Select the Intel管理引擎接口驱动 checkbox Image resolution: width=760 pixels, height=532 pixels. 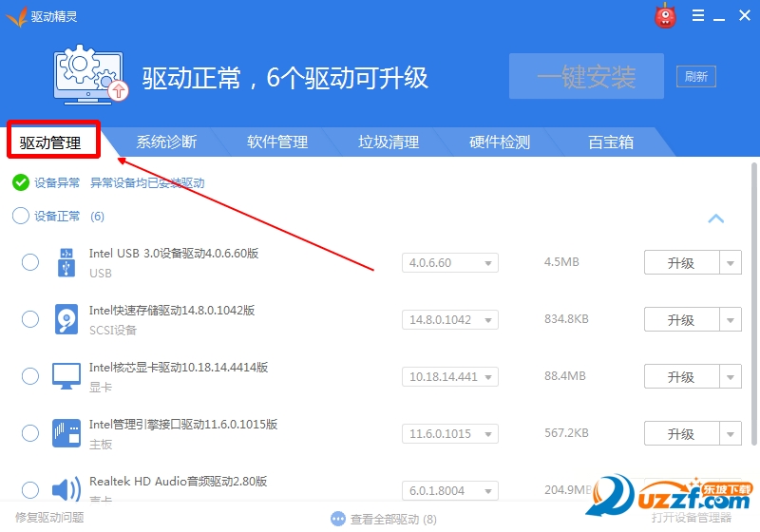pyautogui.click(x=30, y=433)
